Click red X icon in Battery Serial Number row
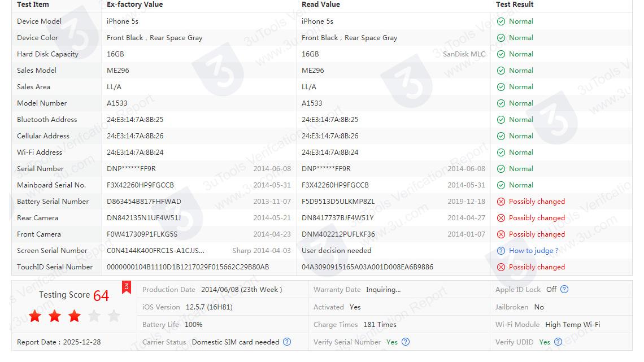 tap(501, 202)
